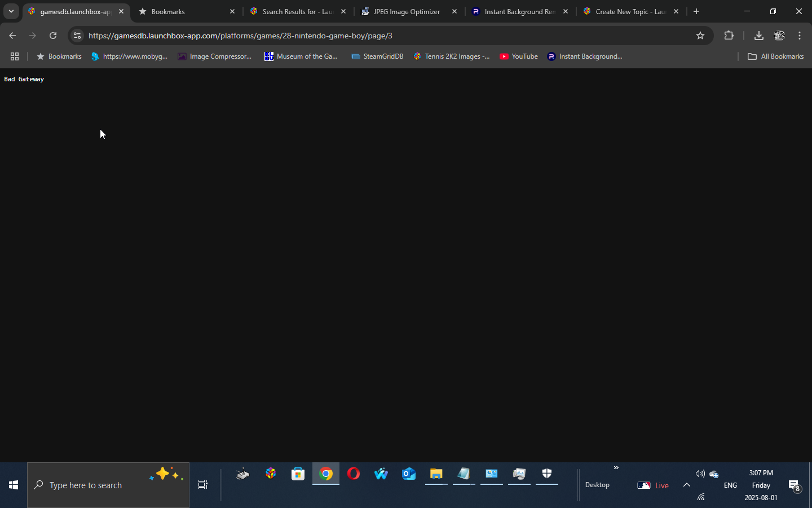Open the LaunchBox cube taskbar icon

tap(271, 474)
